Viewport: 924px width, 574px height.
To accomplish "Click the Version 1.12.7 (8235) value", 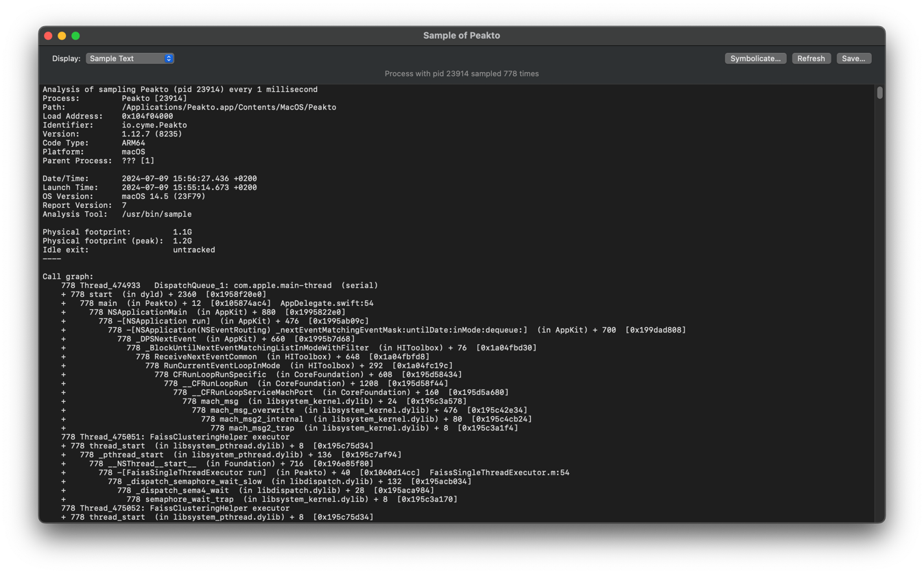I will tap(152, 134).
